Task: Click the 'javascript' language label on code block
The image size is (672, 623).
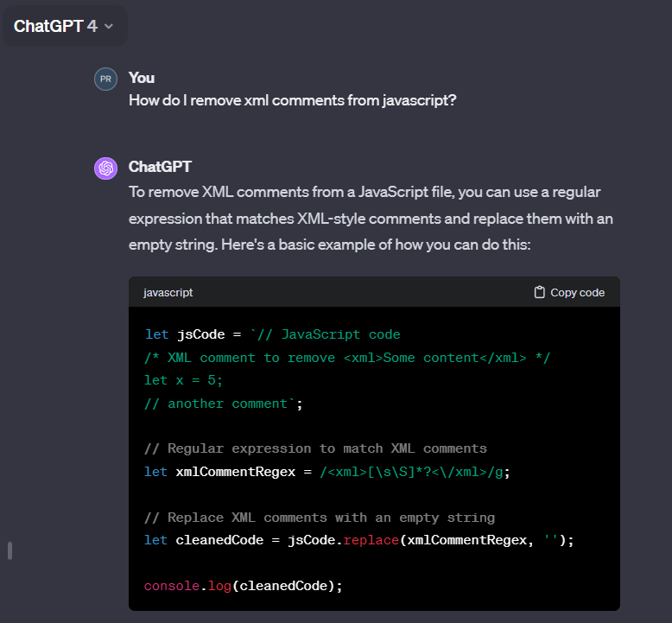Action: pyautogui.click(x=168, y=292)
